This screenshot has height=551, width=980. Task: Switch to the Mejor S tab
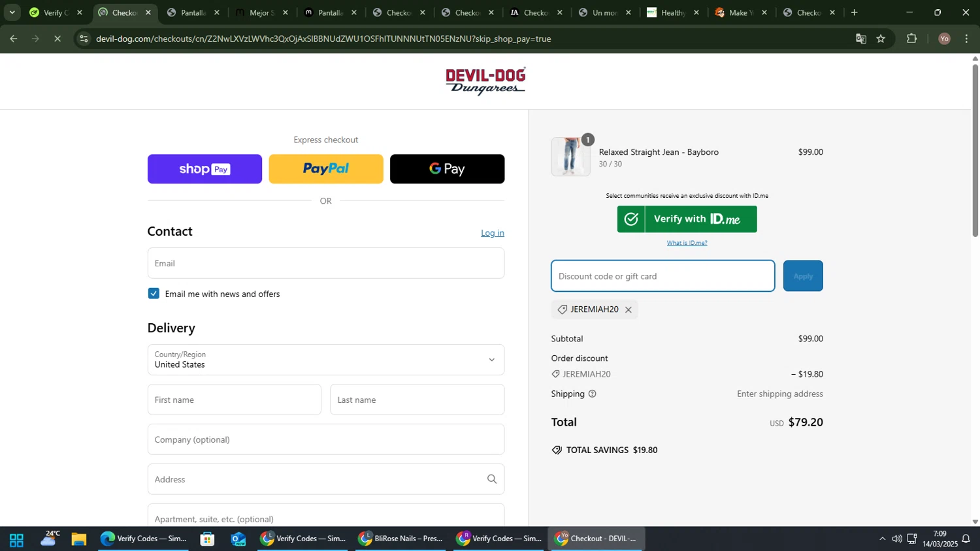point(262,12)
